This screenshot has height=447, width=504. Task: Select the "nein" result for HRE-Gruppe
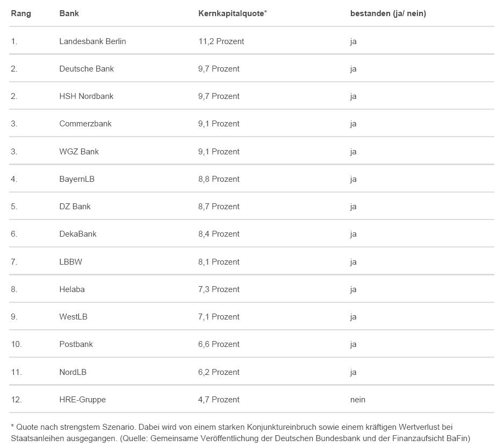point(357,400)
